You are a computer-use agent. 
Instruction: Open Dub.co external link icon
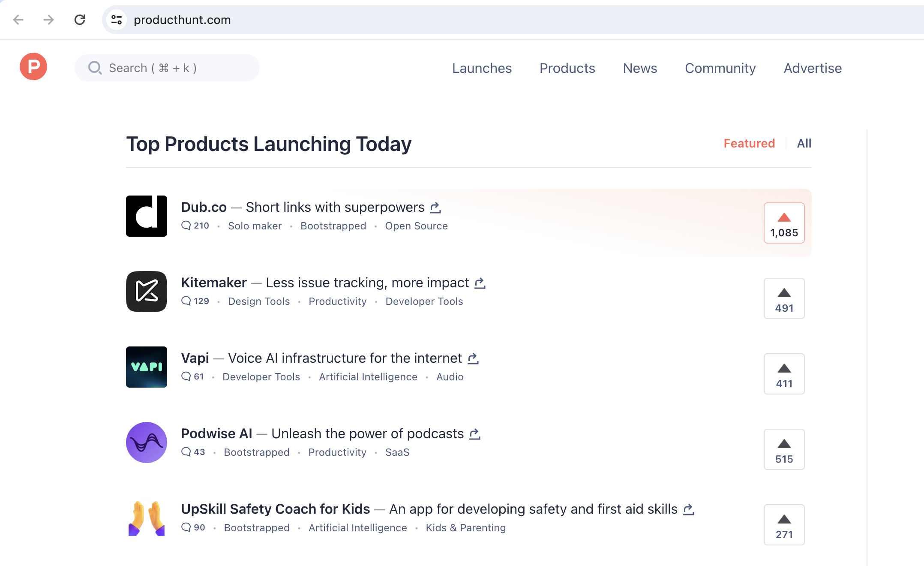[x=435, y=208]
